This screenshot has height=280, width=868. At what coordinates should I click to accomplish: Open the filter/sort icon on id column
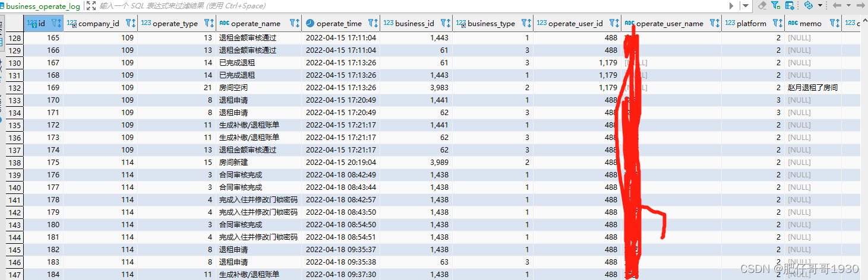[56, 23]
